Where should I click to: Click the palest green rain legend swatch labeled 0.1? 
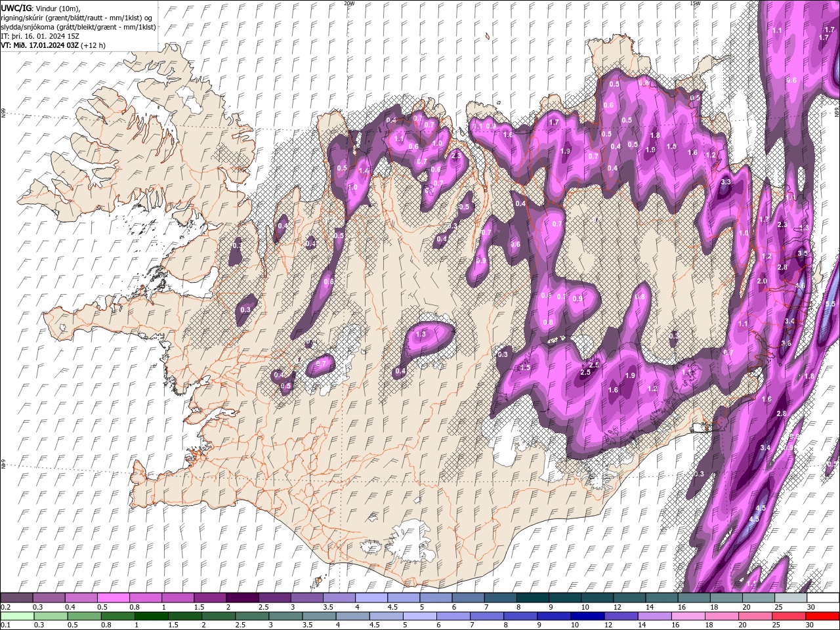[16, 616]
